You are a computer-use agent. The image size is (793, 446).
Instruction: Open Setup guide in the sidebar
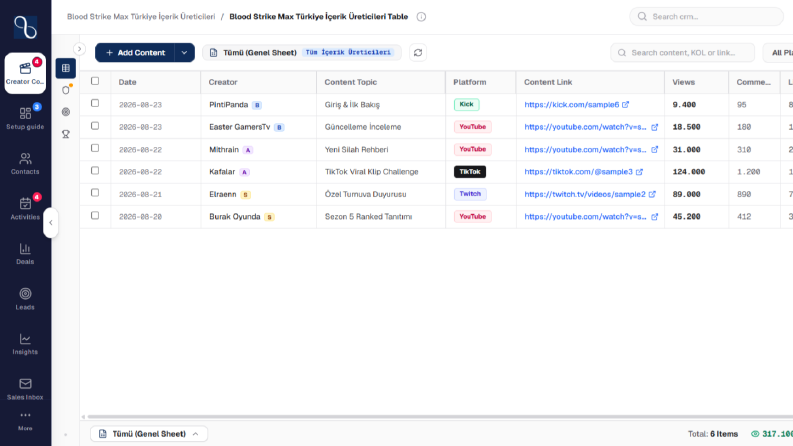25,118
